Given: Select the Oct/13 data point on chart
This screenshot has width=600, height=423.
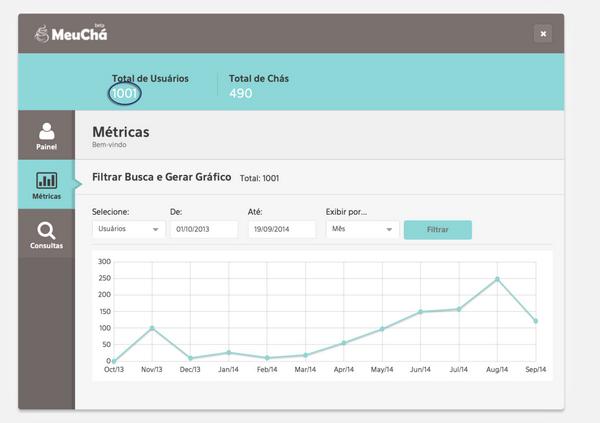Looking at the screenshot, I should tap(114, 361).
